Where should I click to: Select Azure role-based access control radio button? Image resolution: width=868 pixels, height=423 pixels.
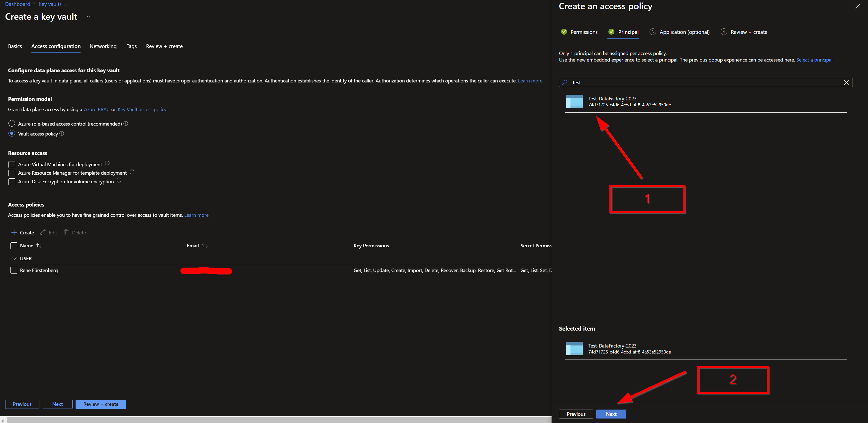coord(12,124)
